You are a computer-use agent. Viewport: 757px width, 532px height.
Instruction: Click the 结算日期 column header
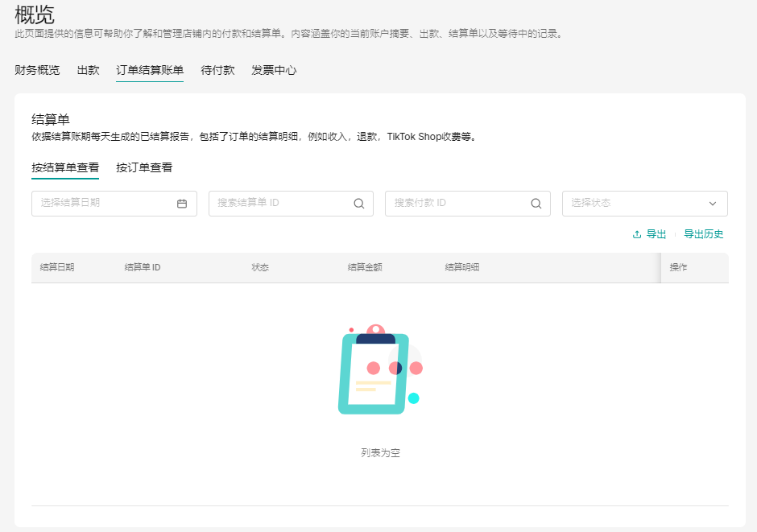pyautogui.click(x=57, y=267)
